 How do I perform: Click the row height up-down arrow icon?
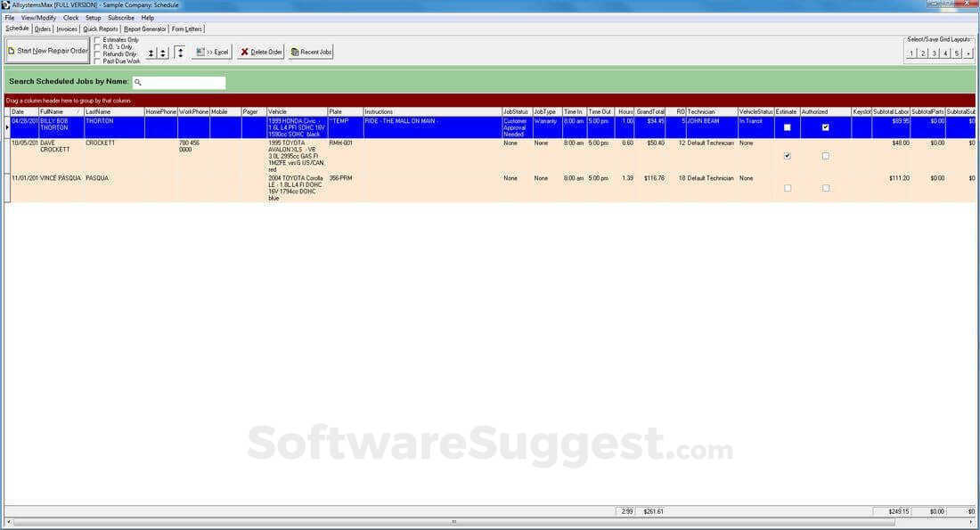pos(180,53)
